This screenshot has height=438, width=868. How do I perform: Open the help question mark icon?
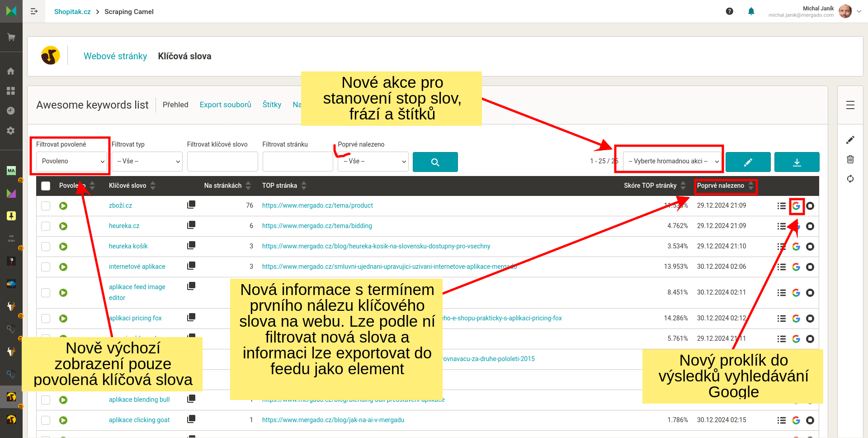(x=729, y=11)
